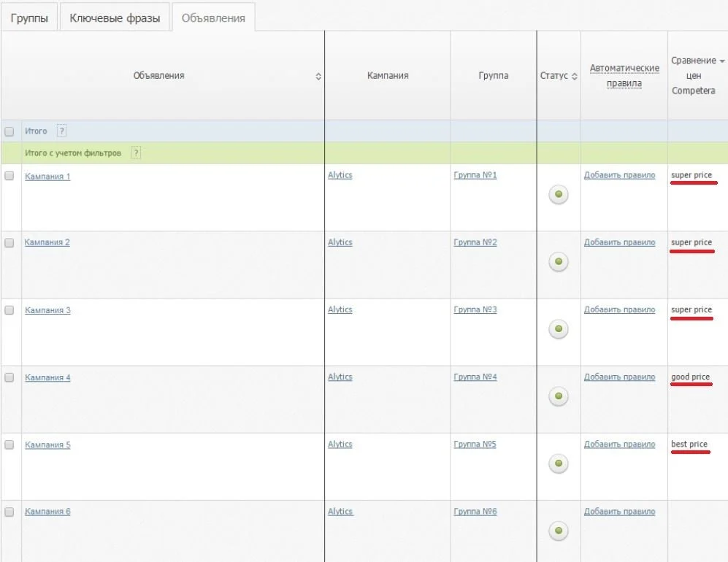
Task: Open the Группа №2 link
Action: tap(475, 242)
